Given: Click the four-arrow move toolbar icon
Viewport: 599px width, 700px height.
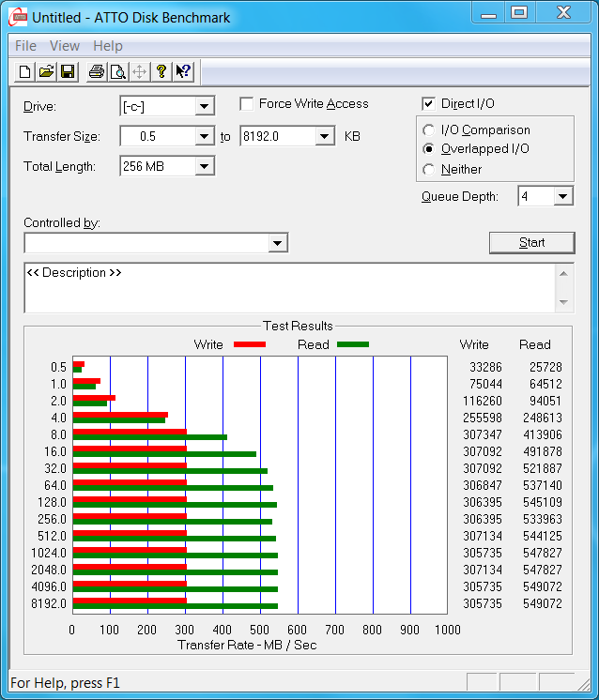Looking at the screenshot, I should (x=139, y=72).
